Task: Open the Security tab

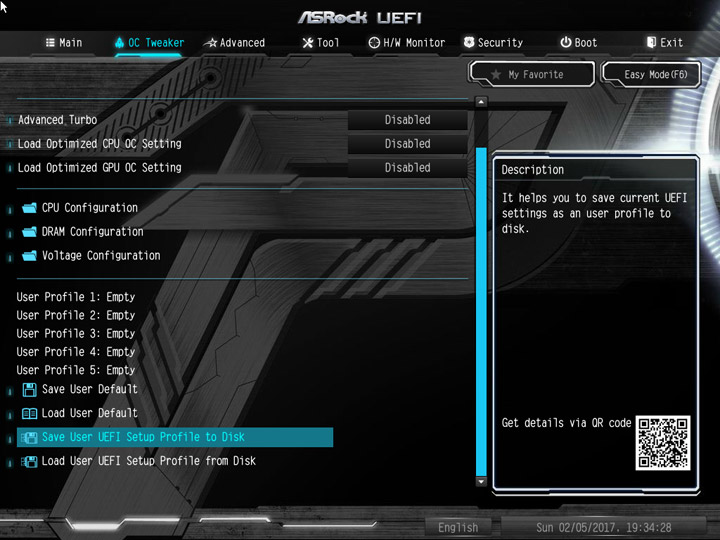Action: click(493, 43)
